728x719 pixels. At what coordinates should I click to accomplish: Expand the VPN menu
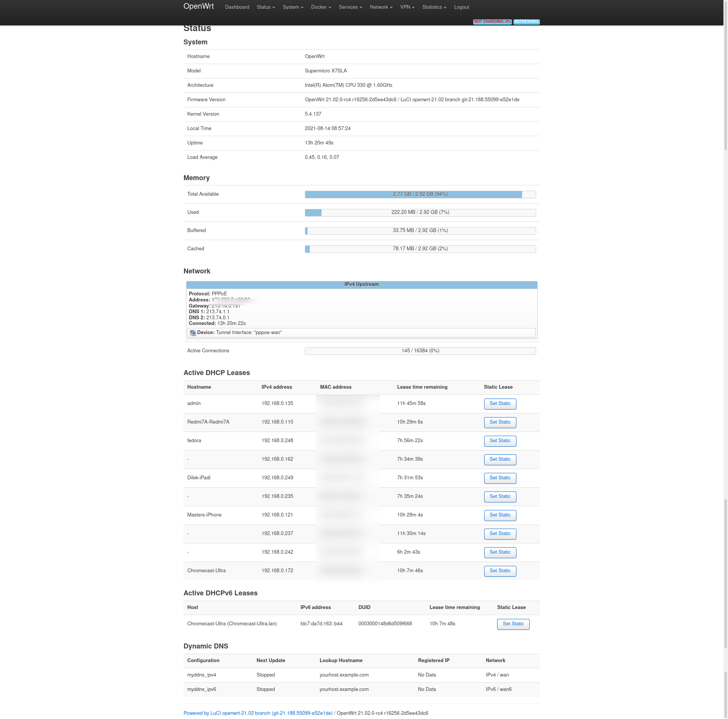coord(407,7)
